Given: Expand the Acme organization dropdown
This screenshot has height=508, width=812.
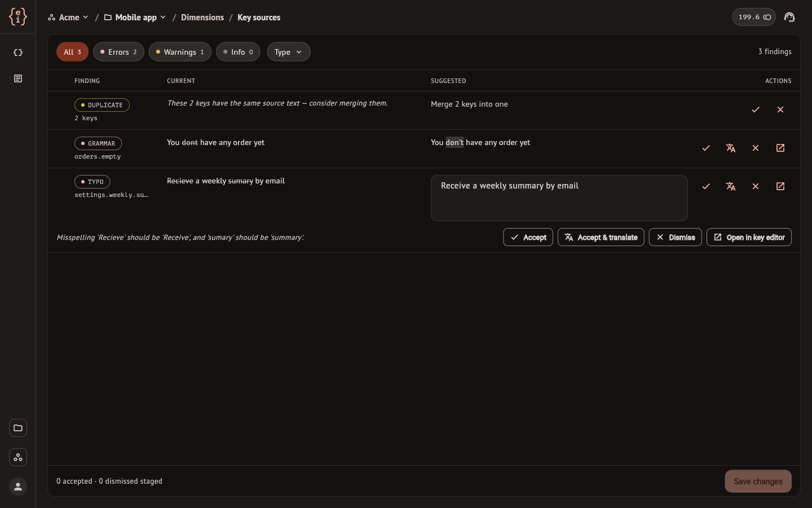Looking at the screenshot, I should click(68, 17).
